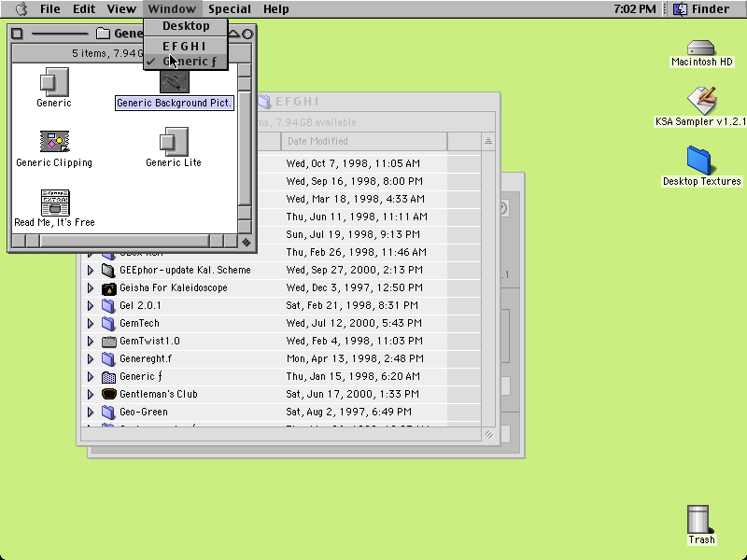This screenshot has width=747, height=560.
Task: Open the Special menu
Action: (229, 8)
